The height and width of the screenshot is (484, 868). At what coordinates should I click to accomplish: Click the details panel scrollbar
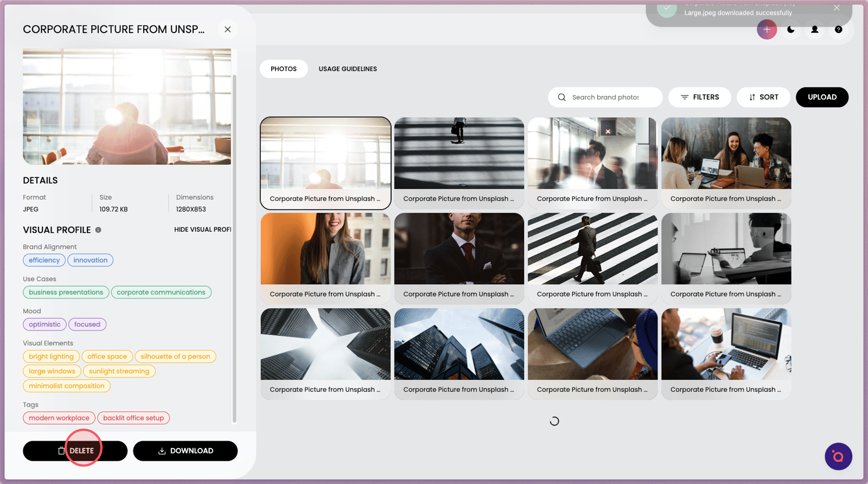click(x=234, y=244)
